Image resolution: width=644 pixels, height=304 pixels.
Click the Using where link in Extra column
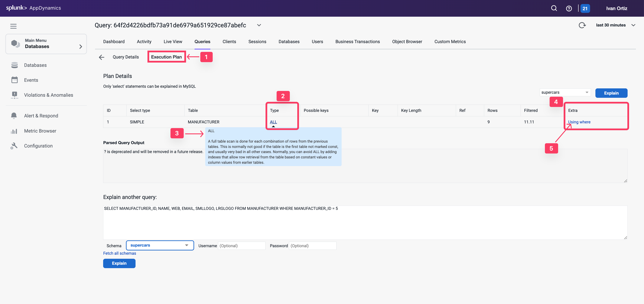click(579, 122)
